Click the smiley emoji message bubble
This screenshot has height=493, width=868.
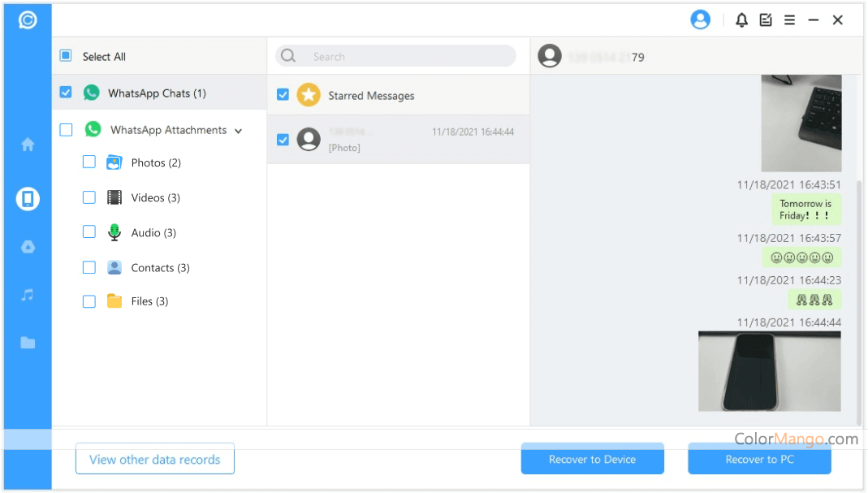(x=802, y=257)
